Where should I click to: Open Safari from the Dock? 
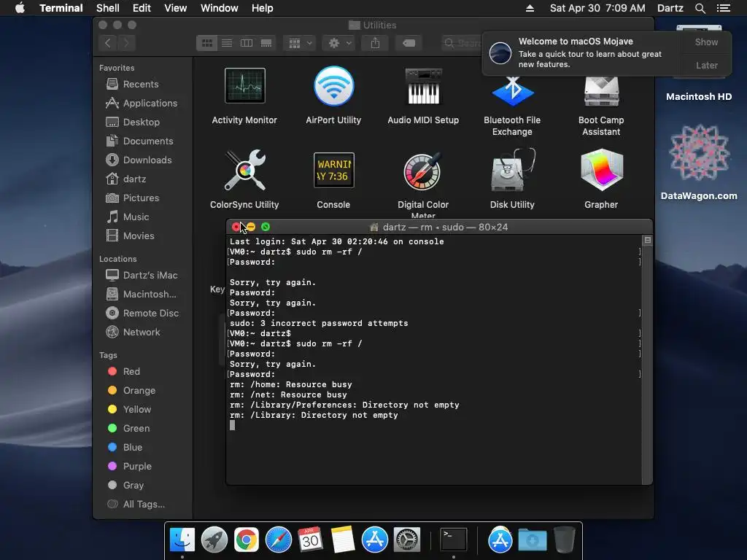[278, 540]
